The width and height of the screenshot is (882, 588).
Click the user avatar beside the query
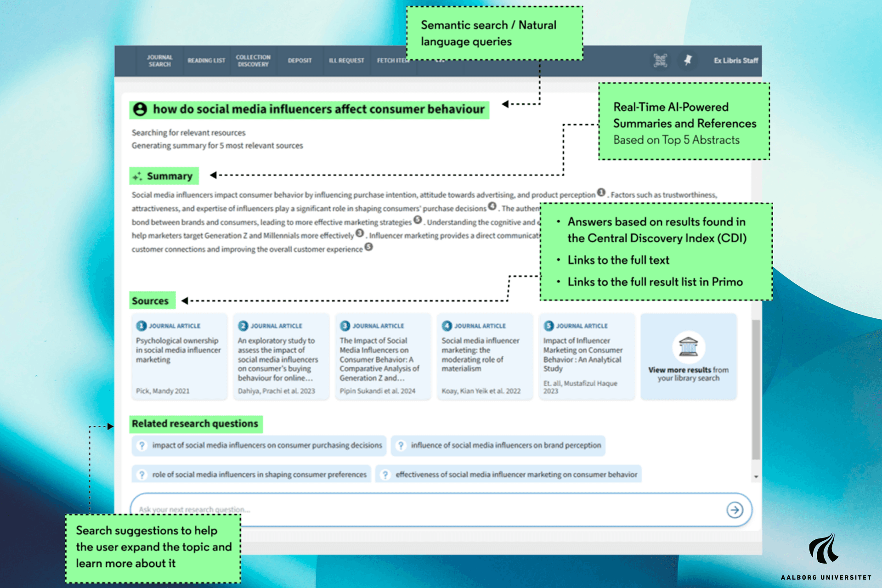point(140,109)
